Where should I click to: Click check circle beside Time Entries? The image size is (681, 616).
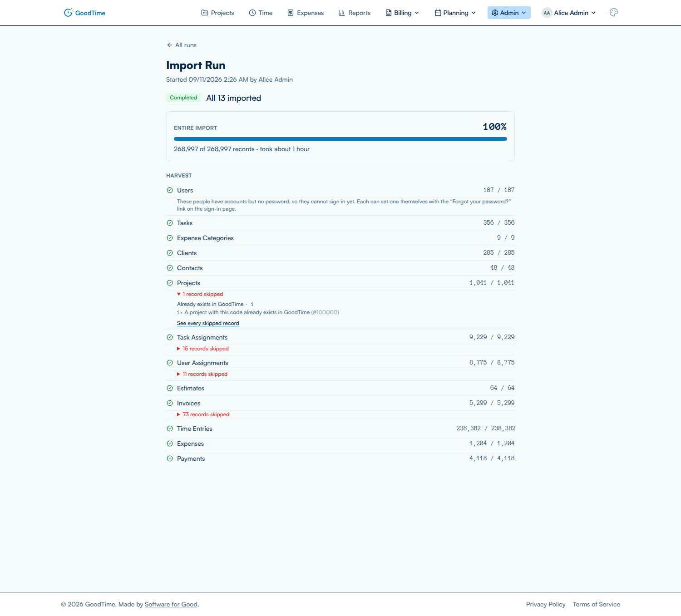[170, 429]
